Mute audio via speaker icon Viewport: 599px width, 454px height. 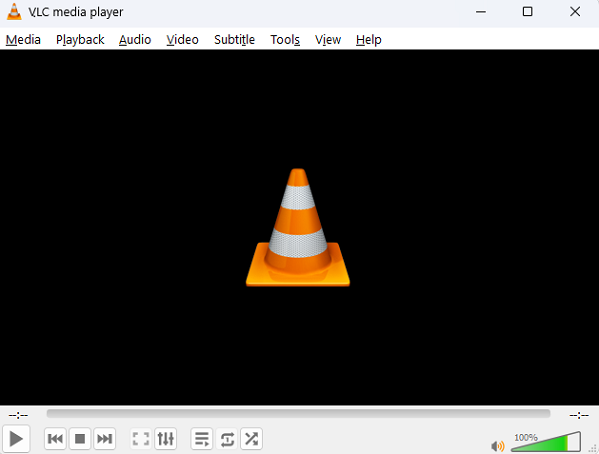[x=497, y=446]
